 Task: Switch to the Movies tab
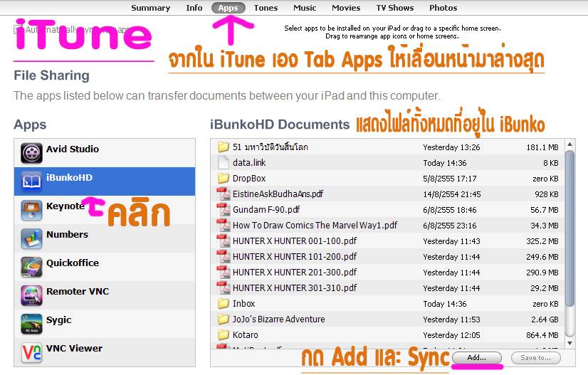coord(346,8)
